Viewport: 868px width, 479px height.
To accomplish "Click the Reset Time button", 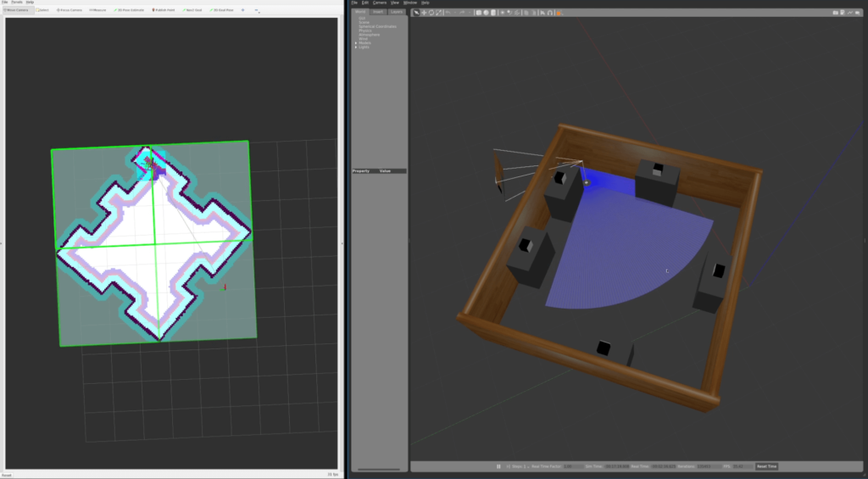I will click(766, 466).
